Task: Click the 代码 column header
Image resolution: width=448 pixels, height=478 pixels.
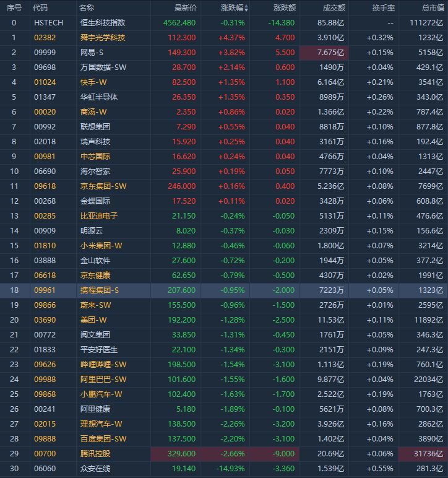Action: click(40, 7)
